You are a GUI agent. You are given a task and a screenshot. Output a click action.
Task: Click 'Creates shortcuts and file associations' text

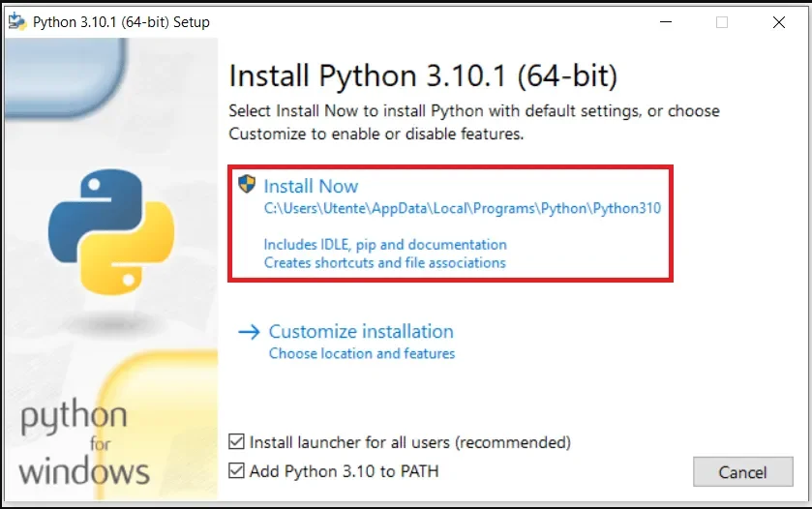pyautogui.click(x=385, y=262)
